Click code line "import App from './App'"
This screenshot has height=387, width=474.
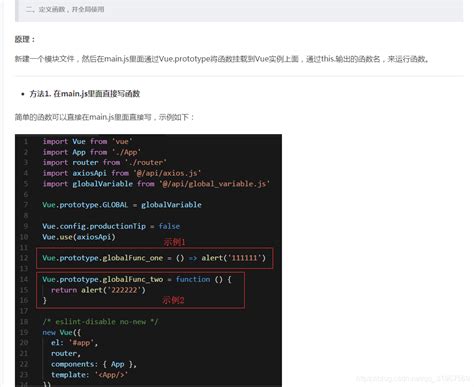pos(91,152)
